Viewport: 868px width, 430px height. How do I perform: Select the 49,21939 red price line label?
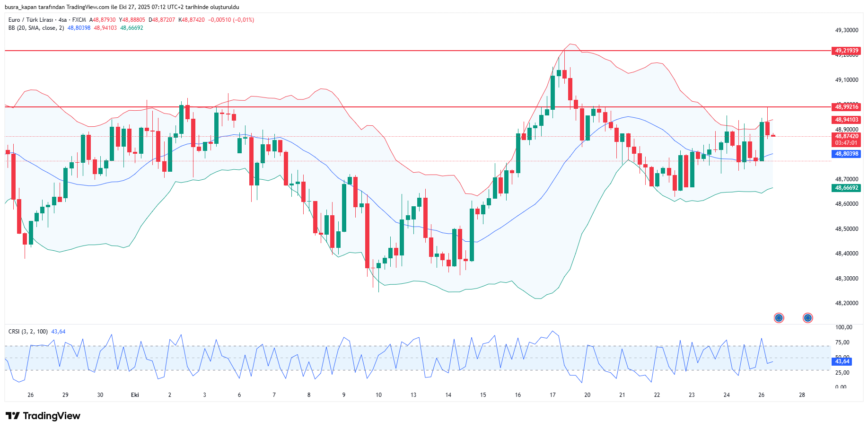click(x=846, y=51)
